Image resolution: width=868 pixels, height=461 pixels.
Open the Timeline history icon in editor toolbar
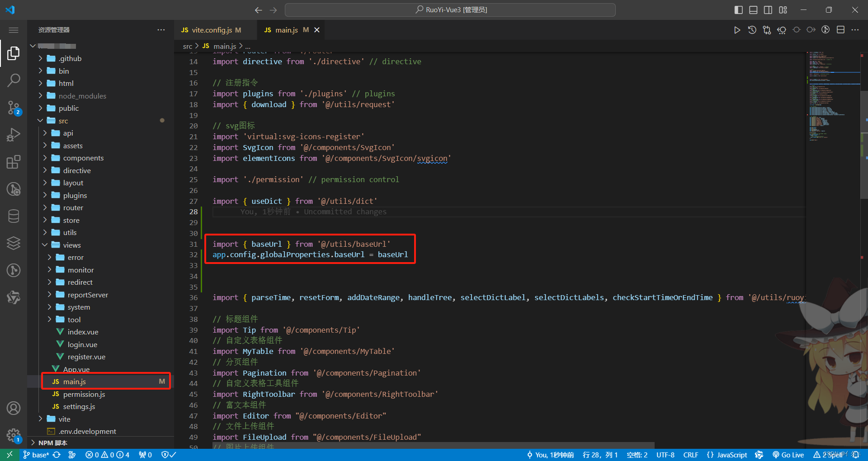click(x=752, y=29)
